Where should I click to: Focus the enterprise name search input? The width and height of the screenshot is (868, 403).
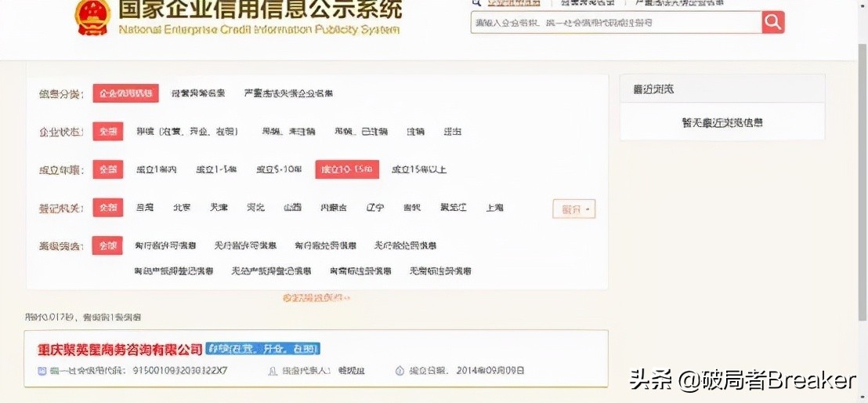616,22
